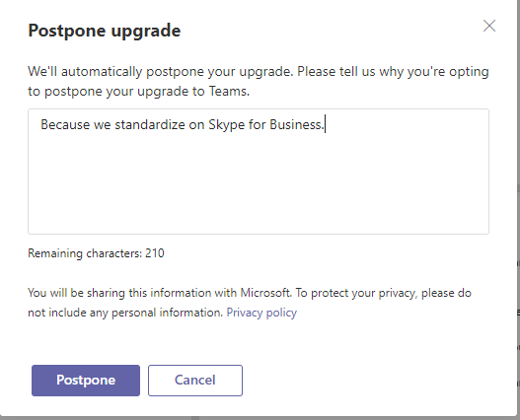520x420 pixels.
Task: Click the automatic postpone description paragraph
Action: 259,81
